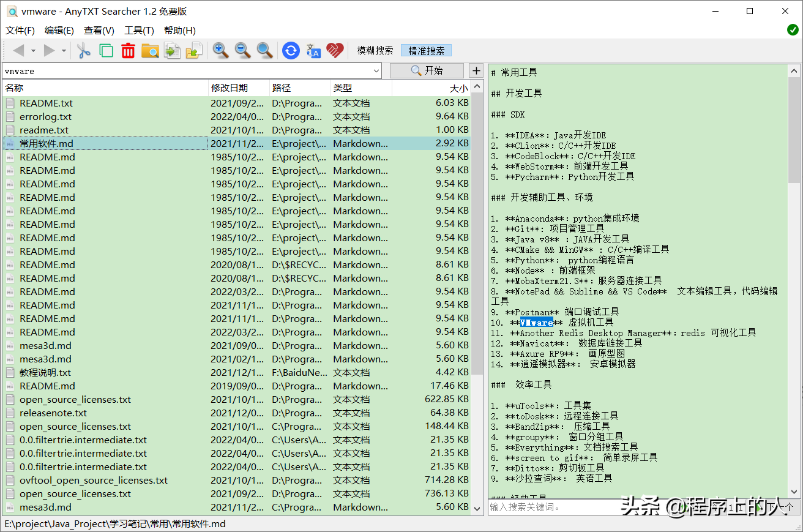Sort by the 名称 column header
The height and width of the screenshot is (532, 803).
[x=105, y=88]
